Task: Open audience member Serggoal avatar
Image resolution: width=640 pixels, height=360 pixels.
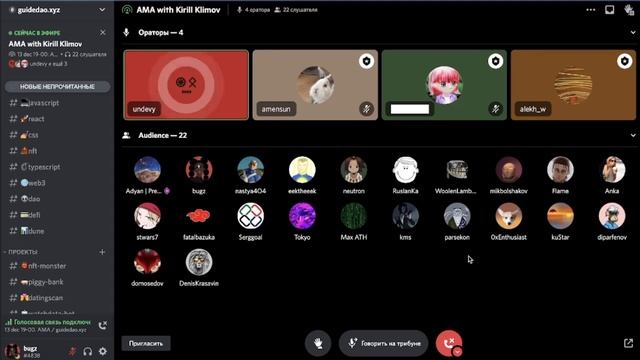Action: (x=250, y=216)
